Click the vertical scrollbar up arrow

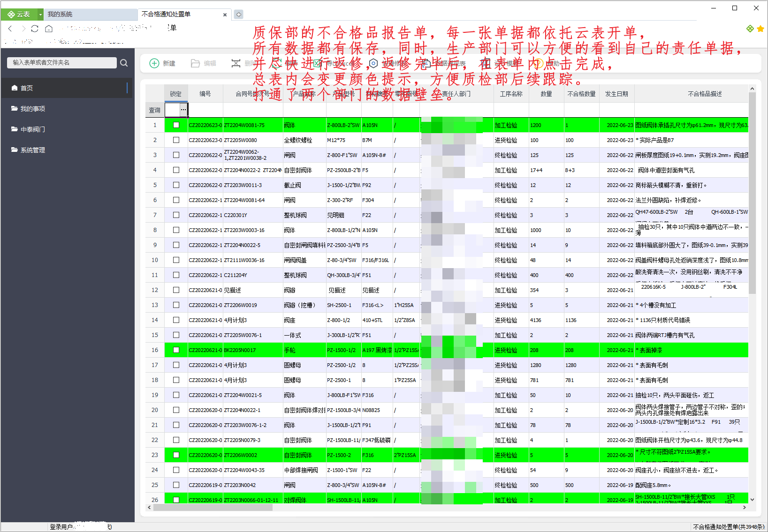pos(752,89)
